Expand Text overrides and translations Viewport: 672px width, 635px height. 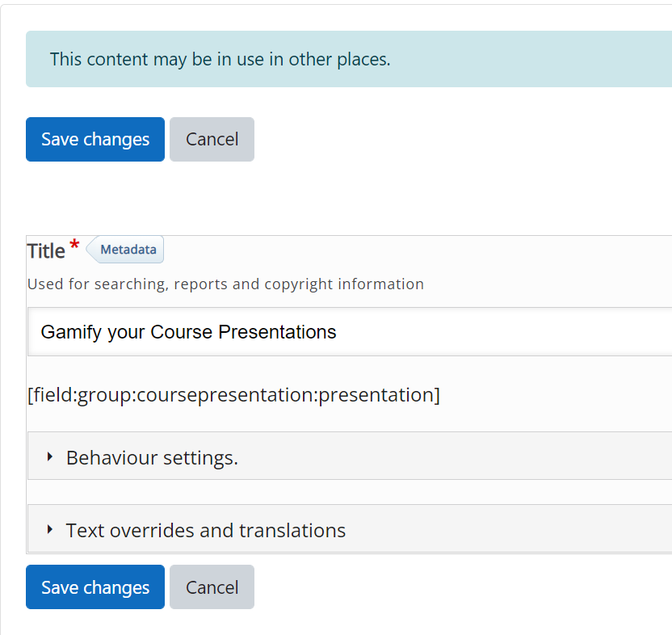pyautogui.click(x=205, y=531)
